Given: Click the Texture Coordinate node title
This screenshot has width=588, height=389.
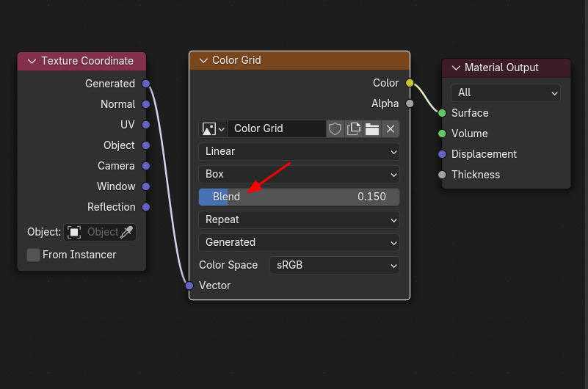Looking at the screenshot, I should (x=87, y=61).
